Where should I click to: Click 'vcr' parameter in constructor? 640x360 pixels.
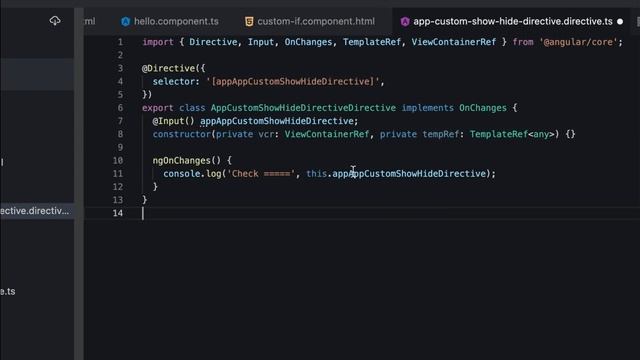pos(266,134)
